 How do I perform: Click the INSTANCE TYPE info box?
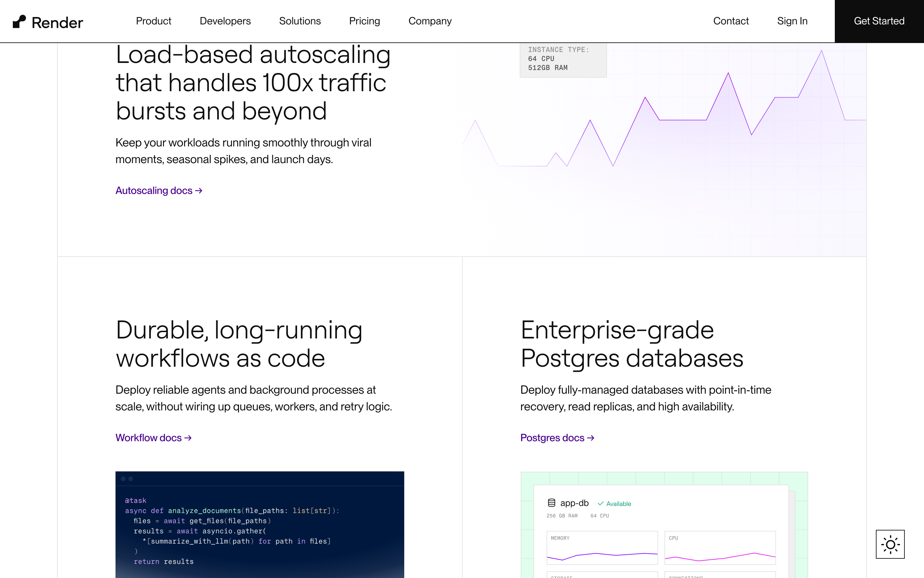pos(563,60)
